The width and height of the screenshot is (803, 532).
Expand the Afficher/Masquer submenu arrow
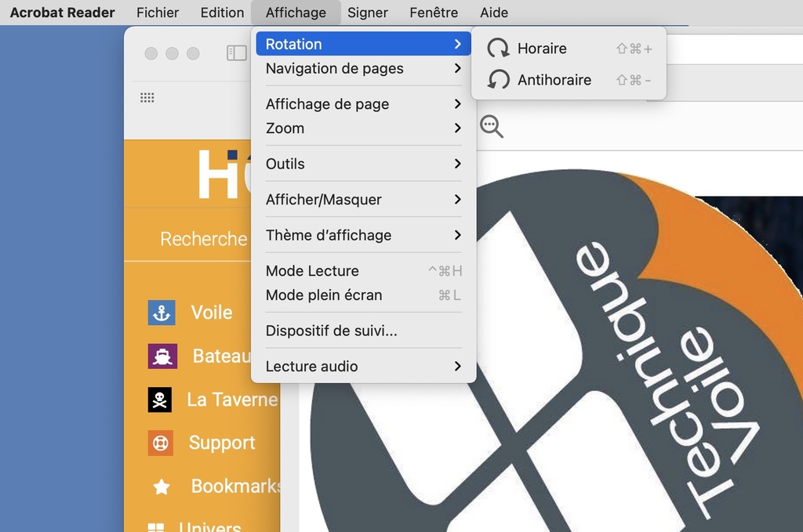(x=458, y=200)
